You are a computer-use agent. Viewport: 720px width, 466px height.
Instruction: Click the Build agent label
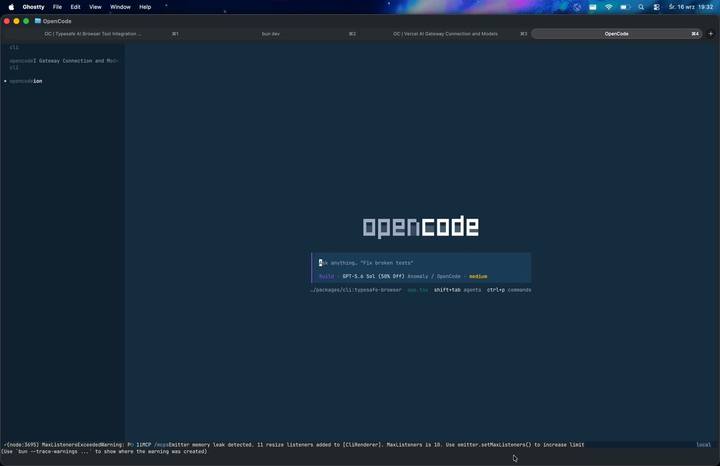point(326,276)
